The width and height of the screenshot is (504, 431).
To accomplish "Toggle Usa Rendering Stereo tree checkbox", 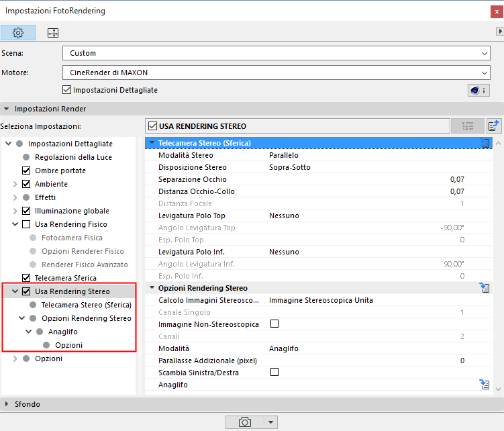I will pos(26,291).
